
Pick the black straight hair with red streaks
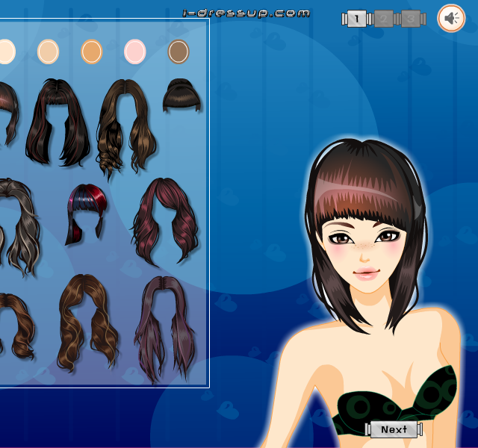coord(58,122)
